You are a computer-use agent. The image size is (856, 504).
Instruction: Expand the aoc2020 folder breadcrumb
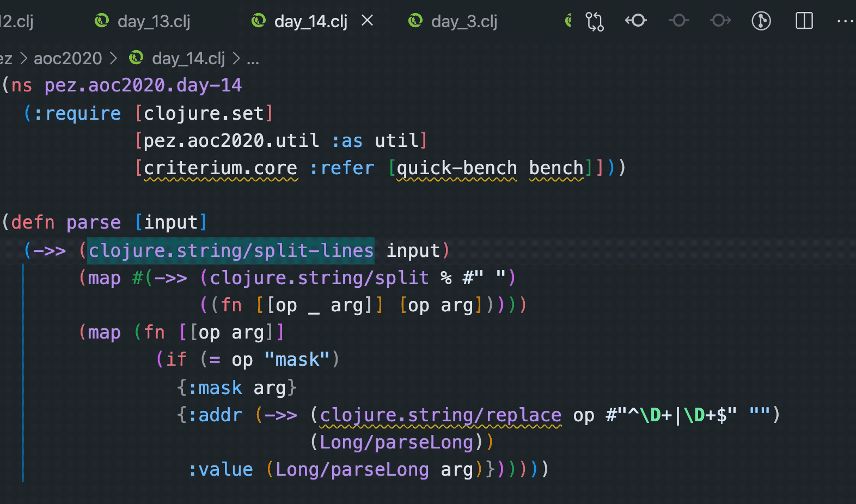pos(68,58)
